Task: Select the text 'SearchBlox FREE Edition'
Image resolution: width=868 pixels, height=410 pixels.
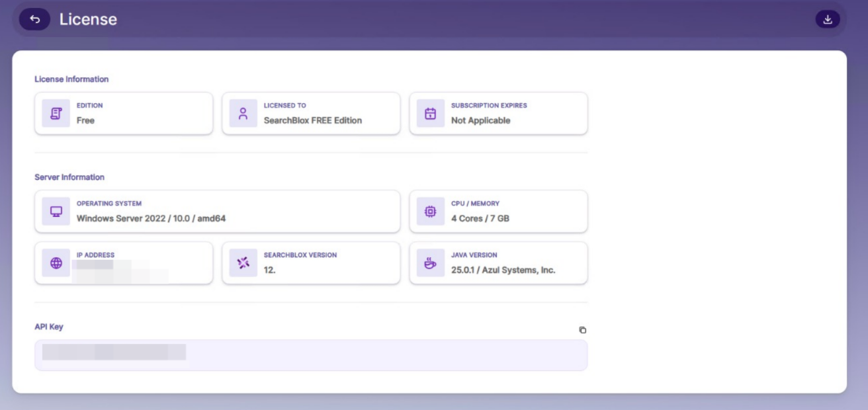Action: 313,120
